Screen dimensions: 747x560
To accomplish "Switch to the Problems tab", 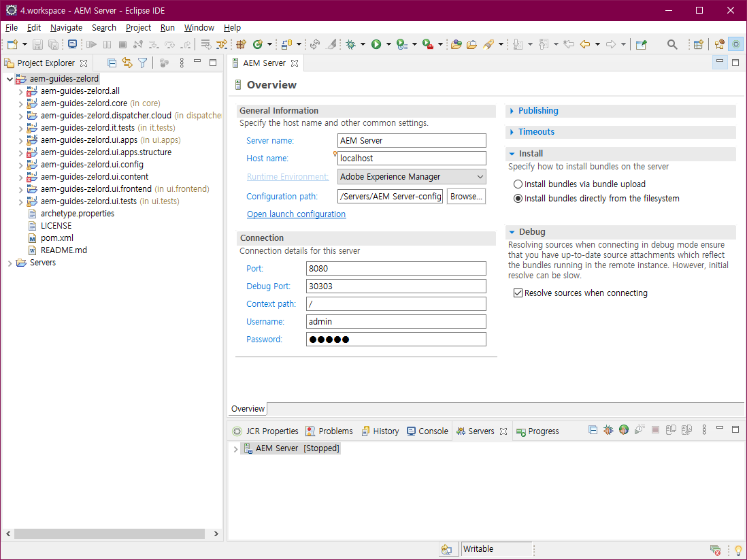I will [x=330, y=431].
